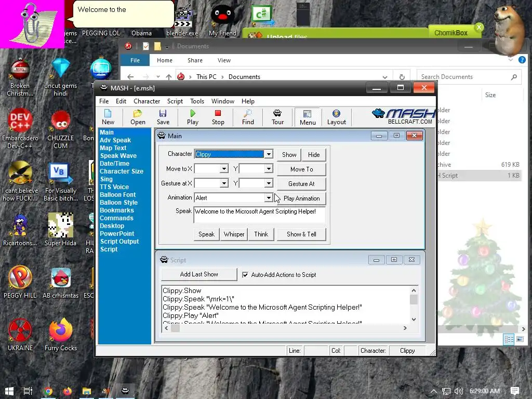Open the Explorer Share ribbon tab
Screen dimensions: 532x399
(x=195, y=60)
